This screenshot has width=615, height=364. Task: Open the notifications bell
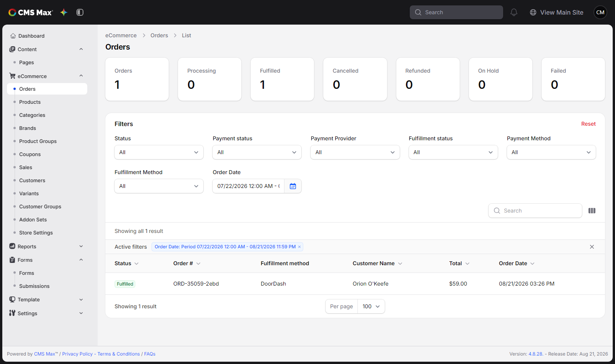pyautogui.click(x=514, y=12)
